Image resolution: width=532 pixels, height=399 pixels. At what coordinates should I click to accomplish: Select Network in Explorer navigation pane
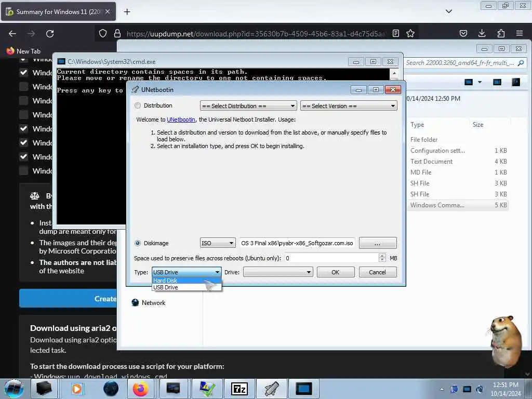coord(149,303)
